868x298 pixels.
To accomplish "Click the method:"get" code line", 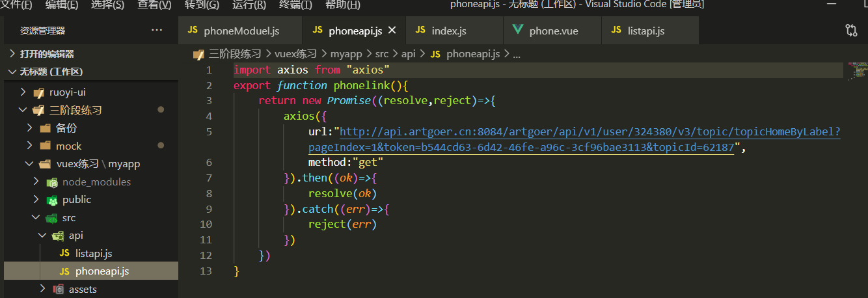I will pyautogui.click(x=346, y=163).
